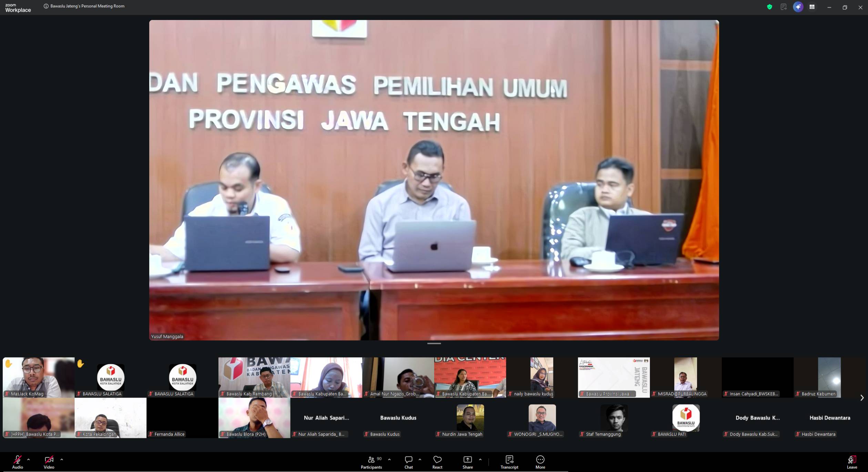The width and height of the screenshot is (868, 472).
Task: Select MasJack KoMag's video thumbnail
Action: (39, 377)
